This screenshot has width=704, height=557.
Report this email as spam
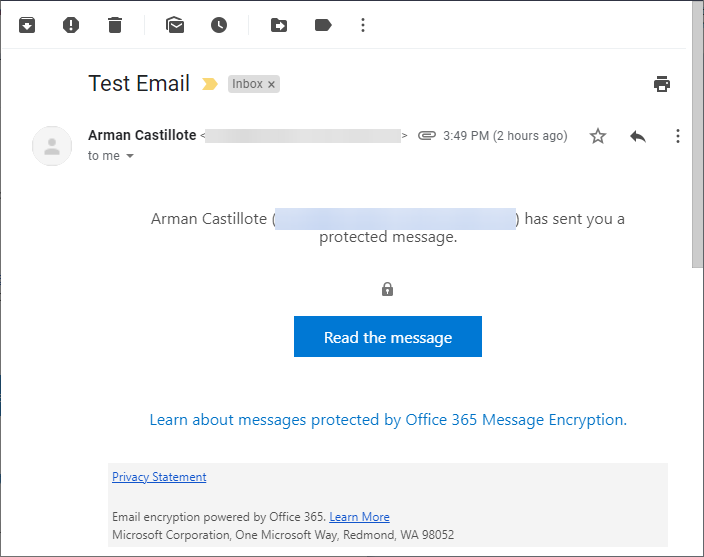click(x=71, y=25)
